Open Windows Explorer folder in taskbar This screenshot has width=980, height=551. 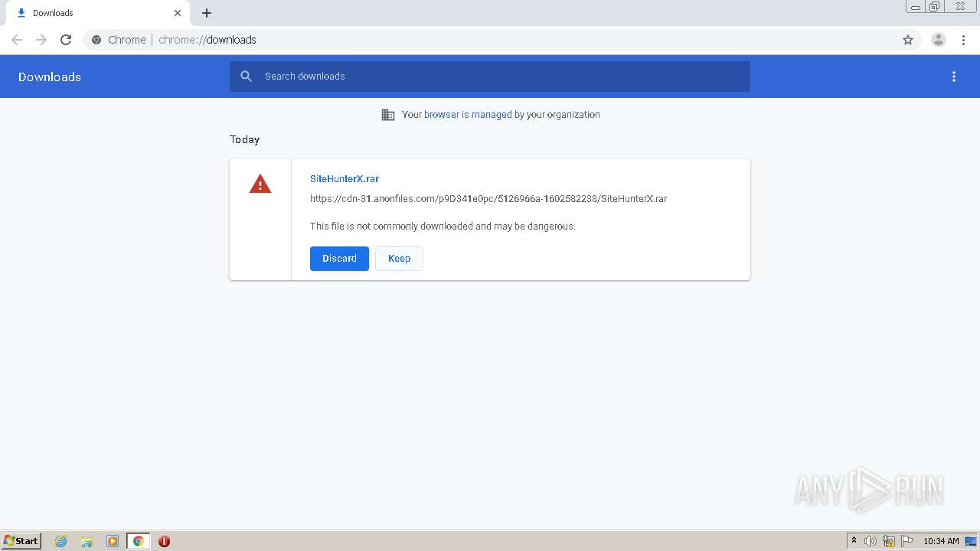(87, 541)
